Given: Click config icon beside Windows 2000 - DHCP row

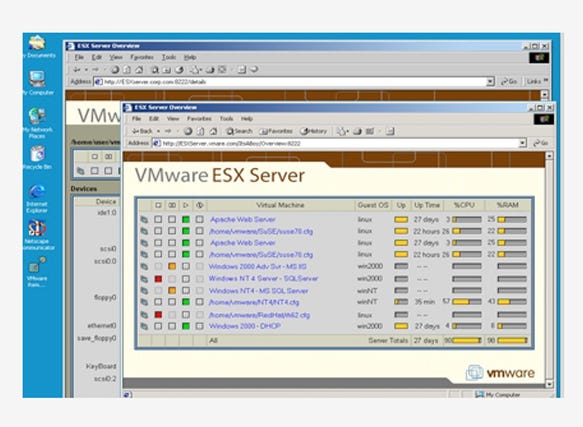Looking at the screenshot, I should click(x=144, y=326).
